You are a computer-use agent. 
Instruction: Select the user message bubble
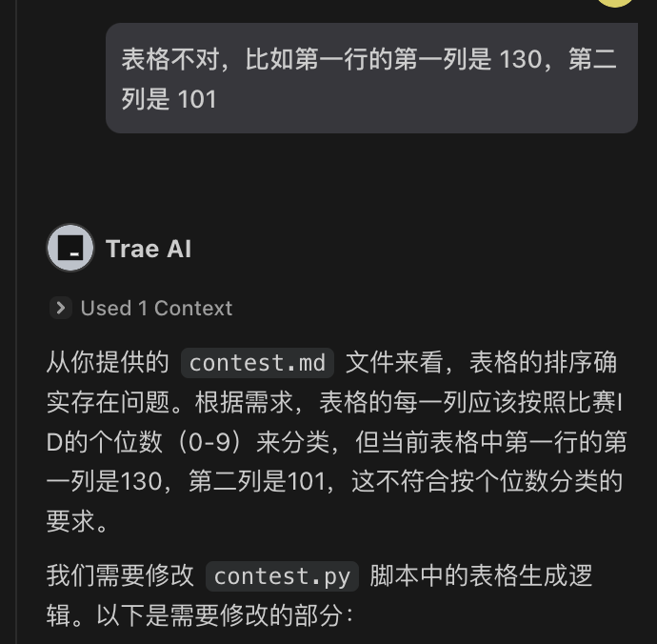coord(371,78)
